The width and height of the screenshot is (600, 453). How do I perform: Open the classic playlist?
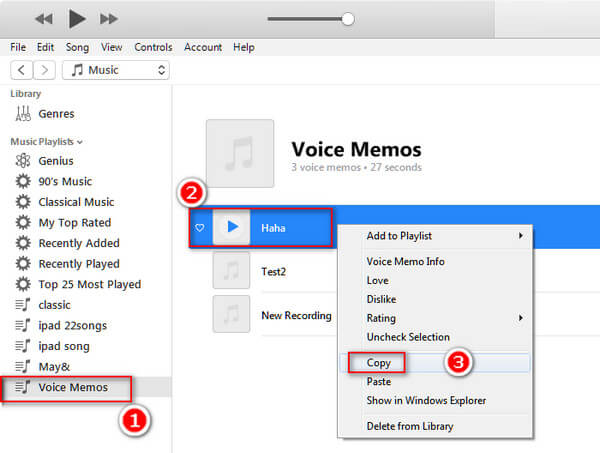(x=54, y=305)
